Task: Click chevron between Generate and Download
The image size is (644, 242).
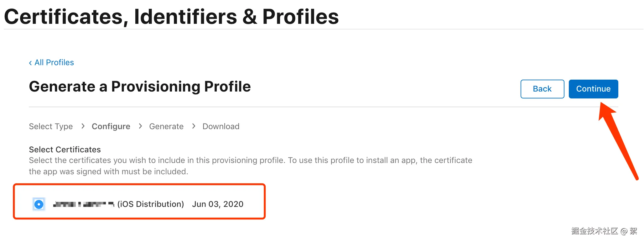Action: [194, 126]
